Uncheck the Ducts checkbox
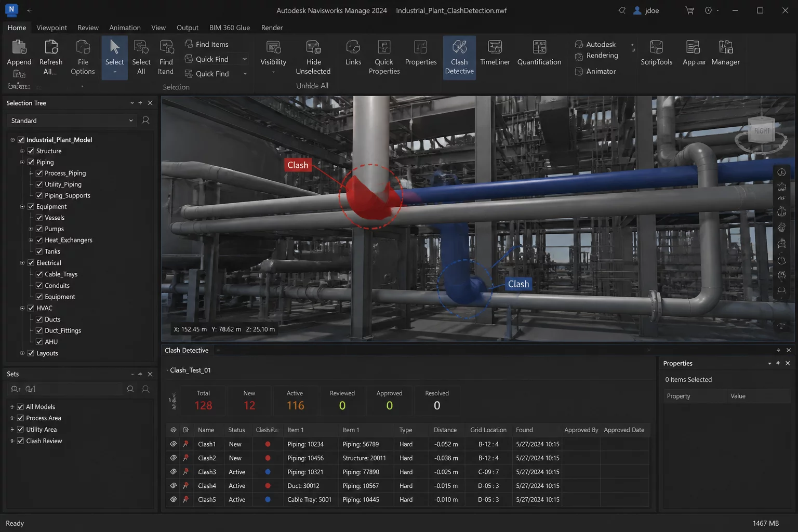The width and height of the screenshot is (798, 532). (x=39, y=320)
